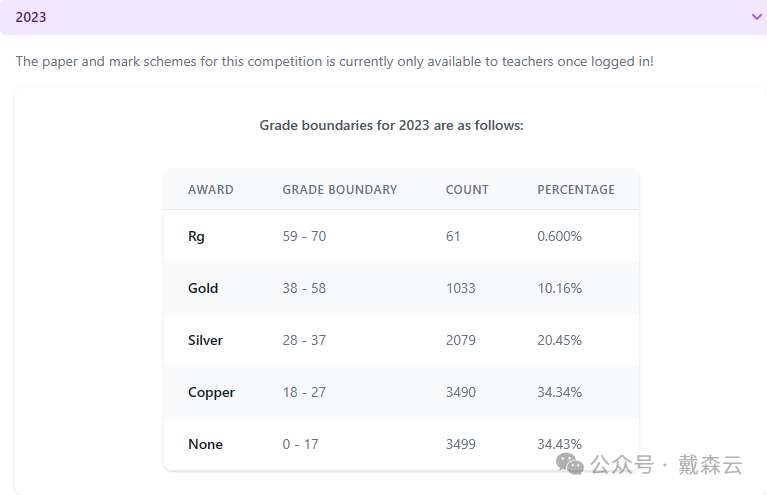This screenshot has width=767, height=495.
Task: Select the Gold award row label
Action: tap(203, 289)
